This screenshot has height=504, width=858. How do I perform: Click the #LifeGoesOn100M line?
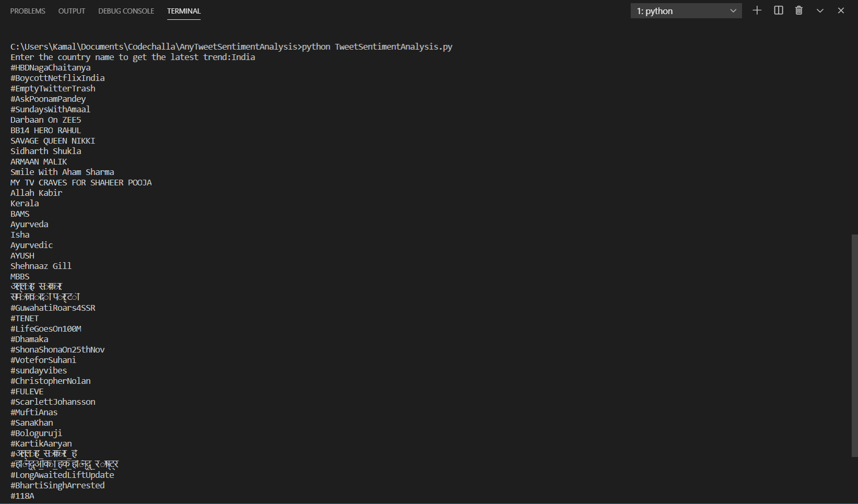coord(46,329)
